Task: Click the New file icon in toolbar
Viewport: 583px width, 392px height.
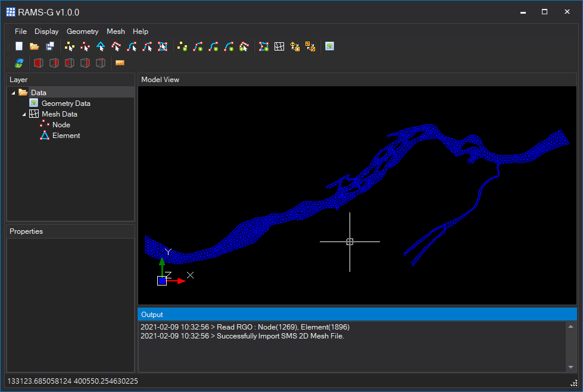Action: (19, 46)
